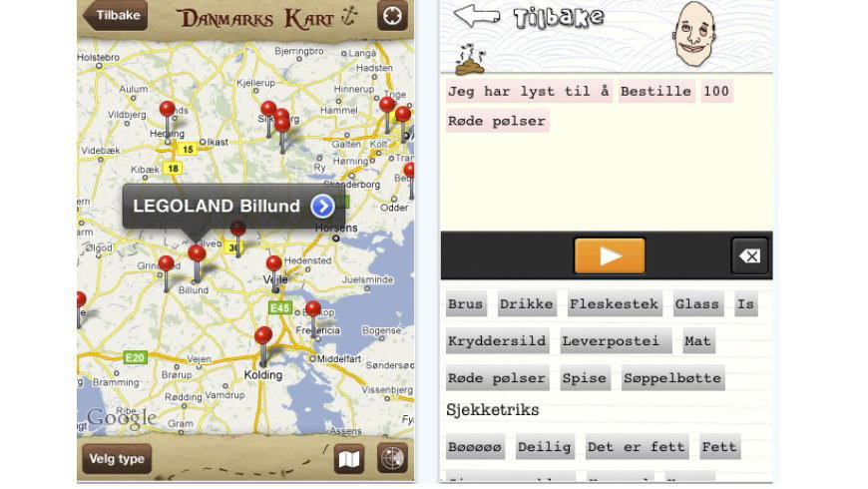Tap 'Røde pølser' chip in sentence area
Image resolution: width=868 pixels, height=489 pixels.
(x=497, y=122)
